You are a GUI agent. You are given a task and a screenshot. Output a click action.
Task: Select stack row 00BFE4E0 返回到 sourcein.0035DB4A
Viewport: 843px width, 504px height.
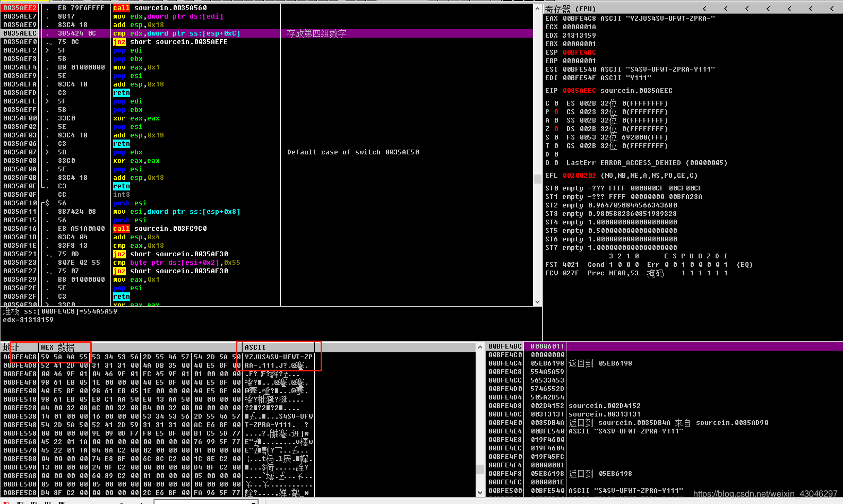coord(665,423)
